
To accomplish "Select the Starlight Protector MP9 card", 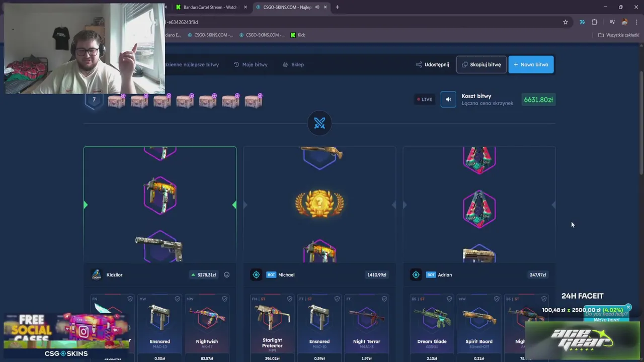I will point(272,327).
